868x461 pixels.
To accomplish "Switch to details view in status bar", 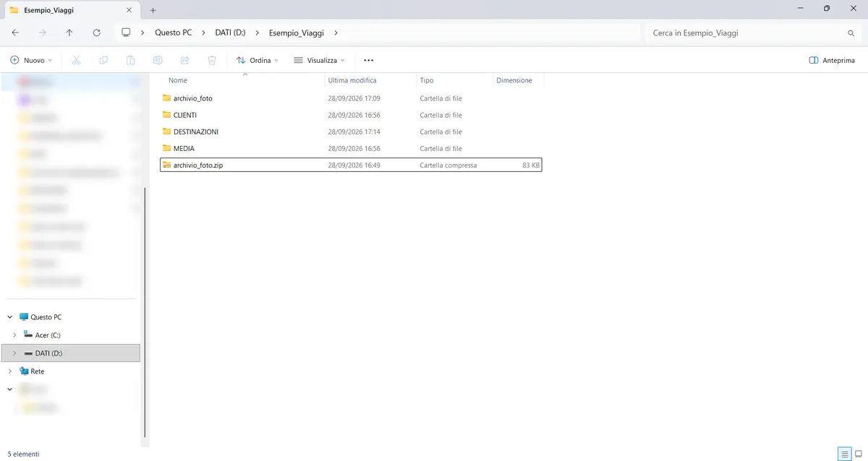I will [x=845, y=454].
